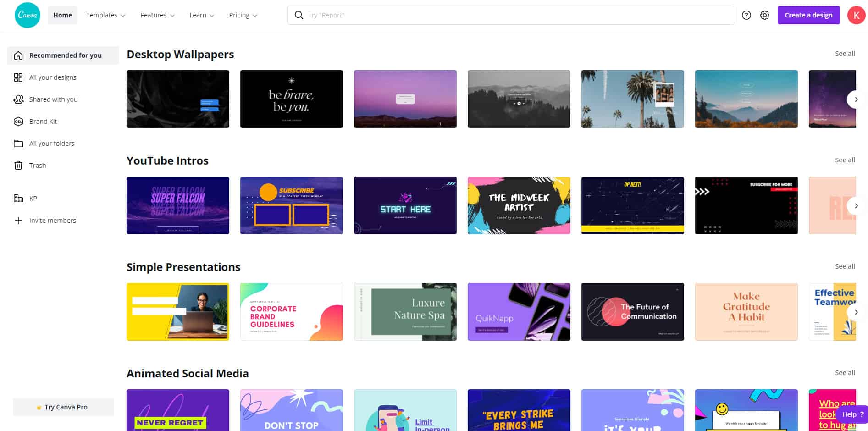The height and width of the screenshot is (431, 868).
Task: Open Shared with you section
Action: (x=53, y=99)
